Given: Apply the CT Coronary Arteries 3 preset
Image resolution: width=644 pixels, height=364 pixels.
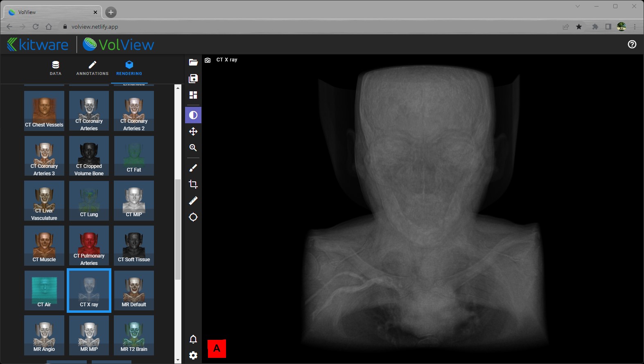Looking at the screenshot, I should [44, 156].
